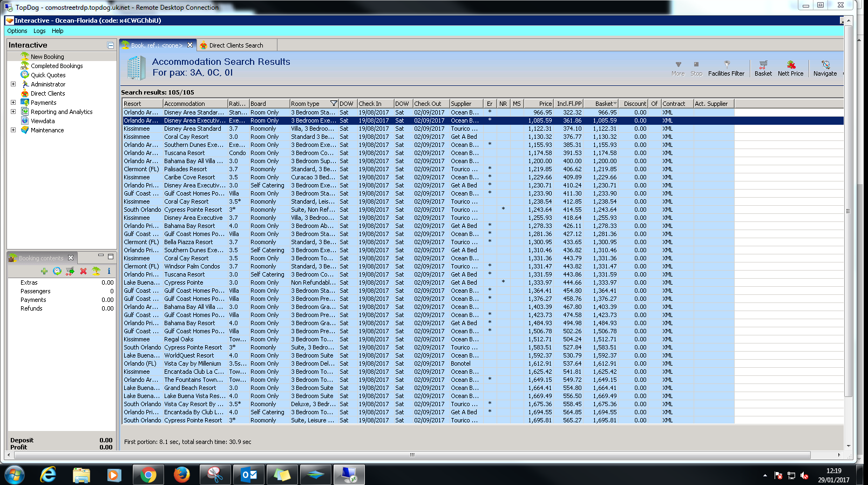Select the Grand Beach Resort row
The image size is (868, 485).
pyautogui.click(x=429, y=388)
